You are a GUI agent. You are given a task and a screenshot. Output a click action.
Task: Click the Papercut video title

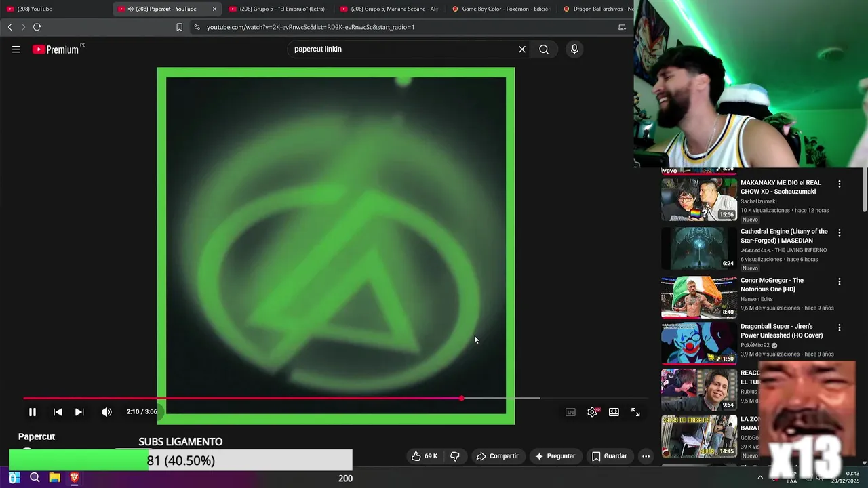pyautogui.click(x=37, y=436)
